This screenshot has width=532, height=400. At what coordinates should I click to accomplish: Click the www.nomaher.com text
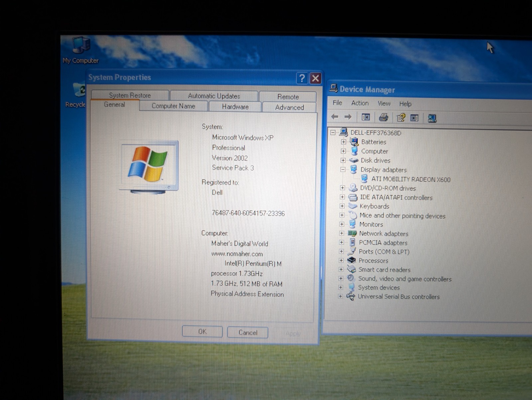pyautogui.click(x=237, y=254)
